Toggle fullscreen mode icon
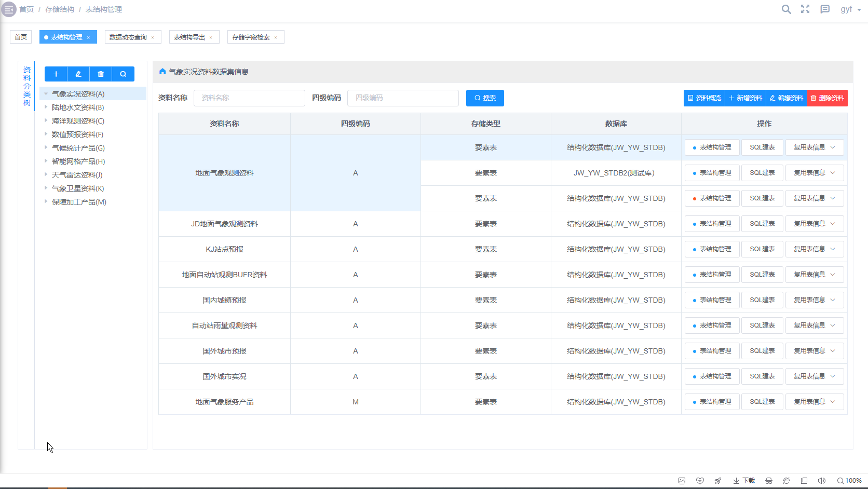The width and height of the screenshot is (868, 489). (805, 9)
